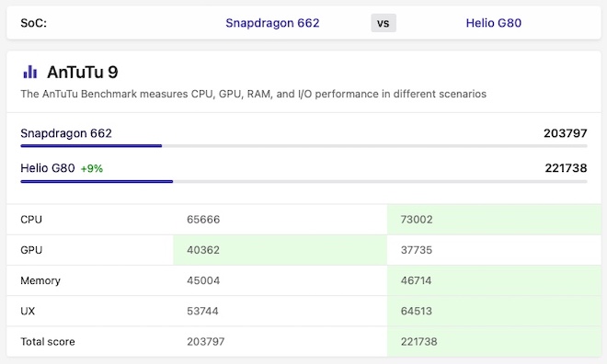Viewport: 607px width, 364px height.
Task: Click the Memory value 46714
Action: tap(416, 280)
